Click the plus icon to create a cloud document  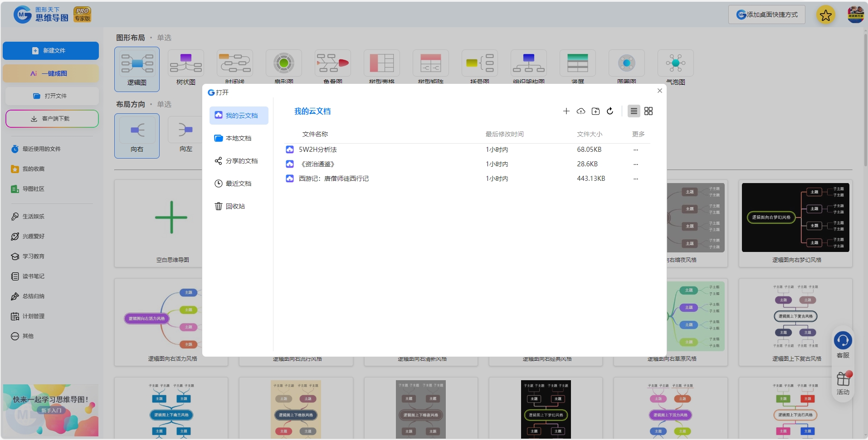tap(566, 111)
